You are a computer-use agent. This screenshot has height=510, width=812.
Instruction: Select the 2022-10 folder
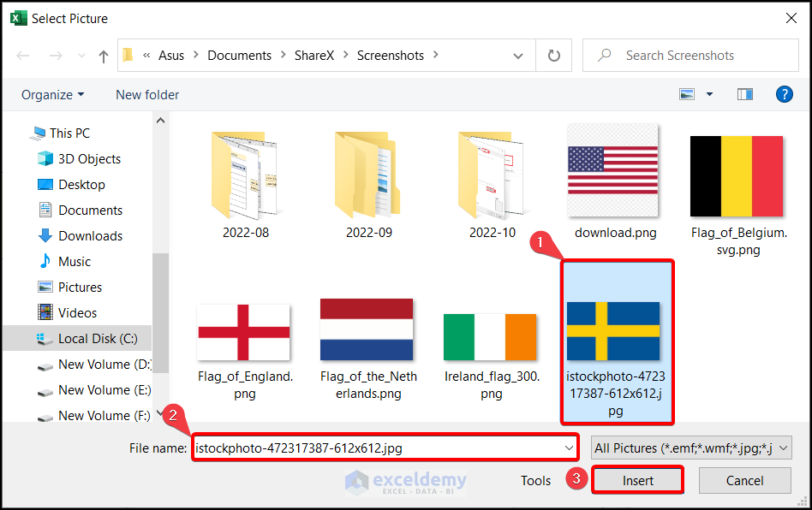point(492,184)
